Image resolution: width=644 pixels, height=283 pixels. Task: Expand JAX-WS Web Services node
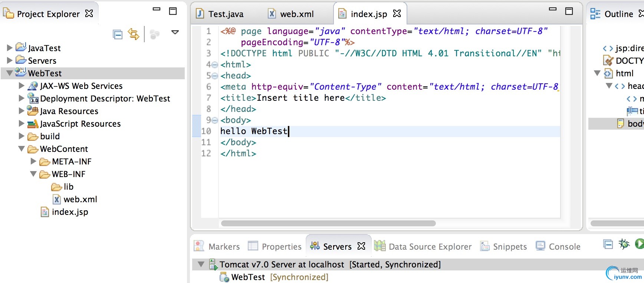[x=22, y=86]
